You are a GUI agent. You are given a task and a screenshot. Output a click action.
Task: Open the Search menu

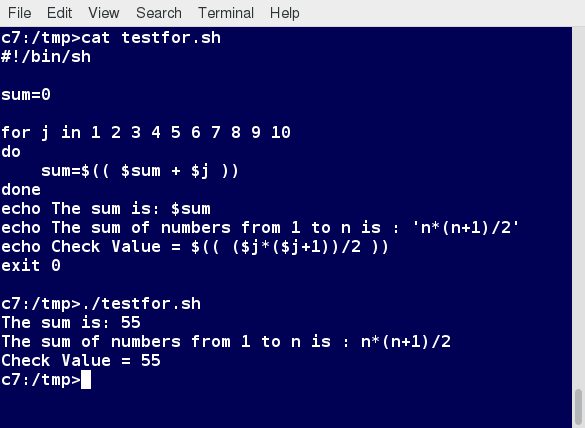159,13
